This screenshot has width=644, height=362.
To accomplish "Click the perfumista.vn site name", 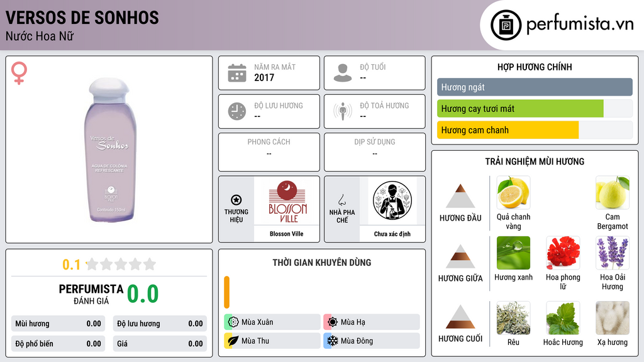I will [x=580, y=25].
